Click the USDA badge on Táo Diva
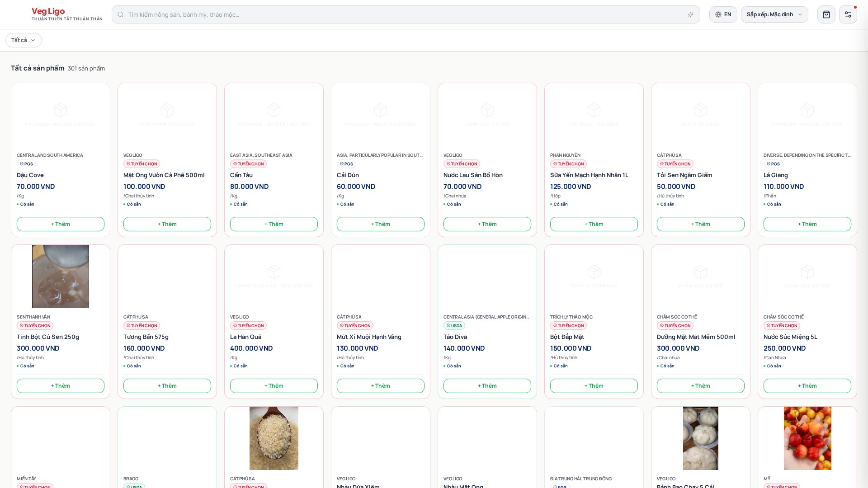Image resolution: width=868 pixels, height=488 pixels. pyautogui.click(x=454, y=326)
